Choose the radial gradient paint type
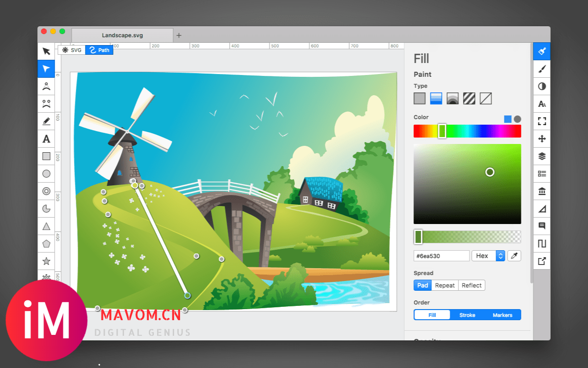The height and width of the screenshot is (368, 588). (x=452, y=98)
